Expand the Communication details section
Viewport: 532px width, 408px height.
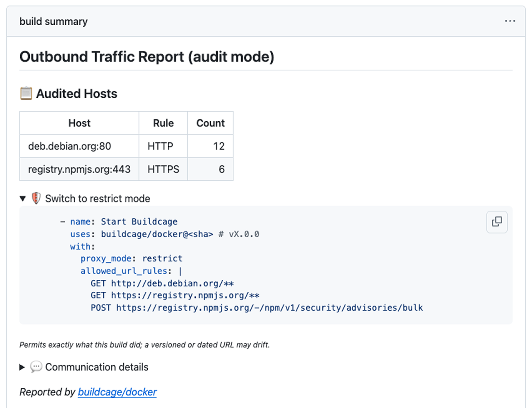(22, 367)
